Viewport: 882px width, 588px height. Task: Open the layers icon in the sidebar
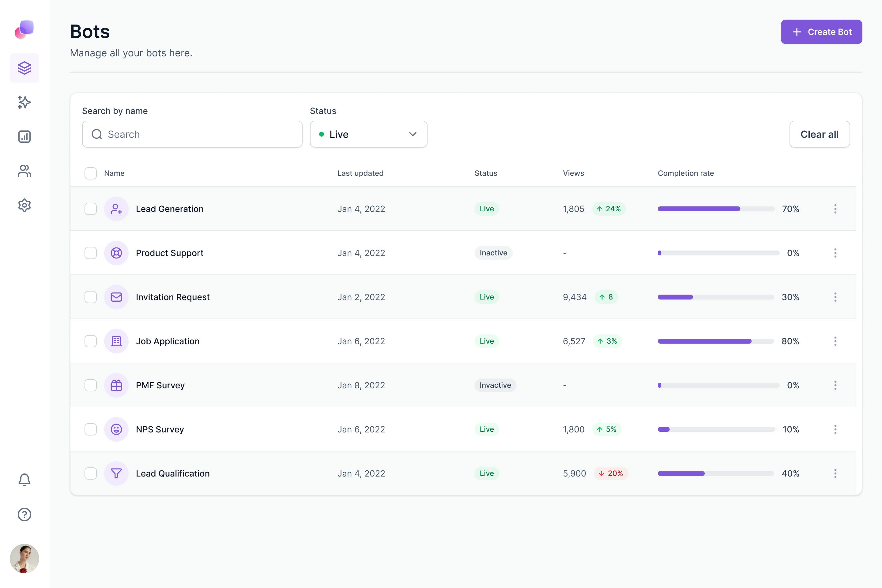(x=24, y=68)
